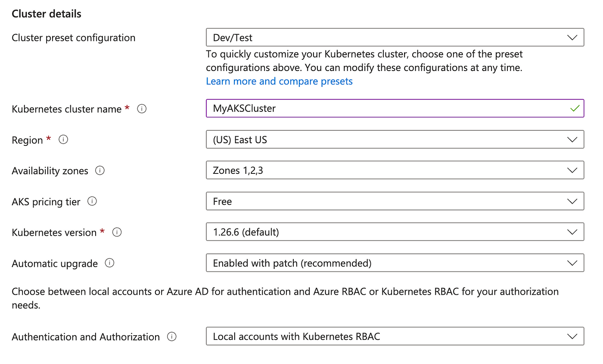Image resolution: width=603 pixels, height=364 pixels.
Task: Expand the Kubernetes version dropdown
Action: (x=395, y=232)
